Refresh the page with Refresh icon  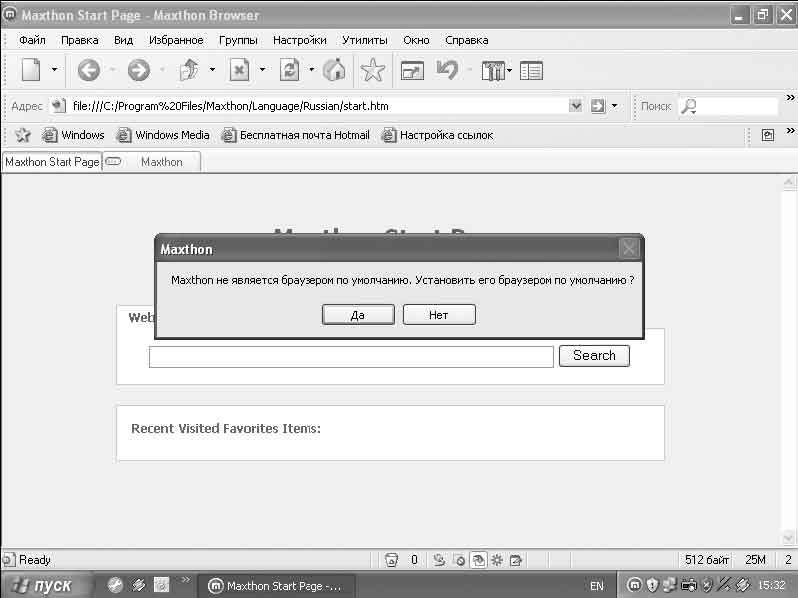click(x=289, y=70)
